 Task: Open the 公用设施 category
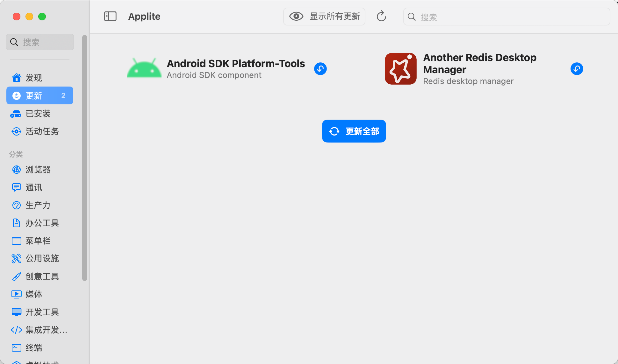[x=40, y=258]
